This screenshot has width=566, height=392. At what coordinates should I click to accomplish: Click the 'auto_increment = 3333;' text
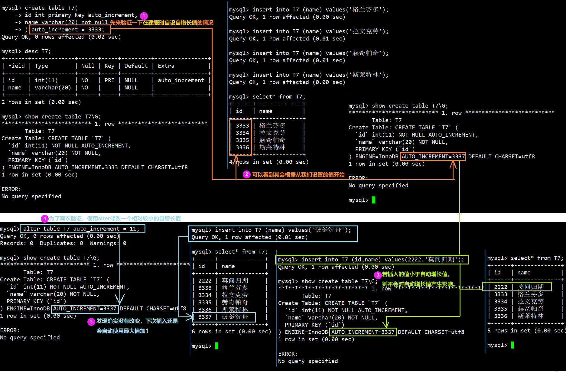68,30
